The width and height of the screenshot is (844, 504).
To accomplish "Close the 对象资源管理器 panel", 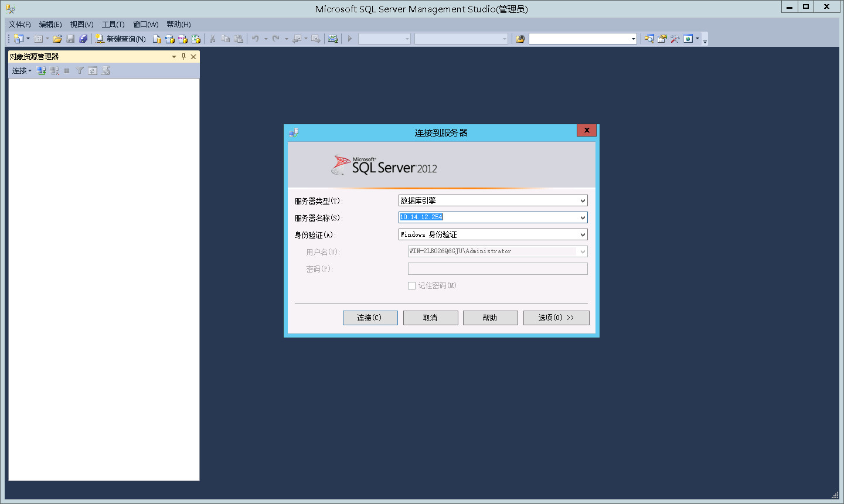I will [x=193, y=57].
